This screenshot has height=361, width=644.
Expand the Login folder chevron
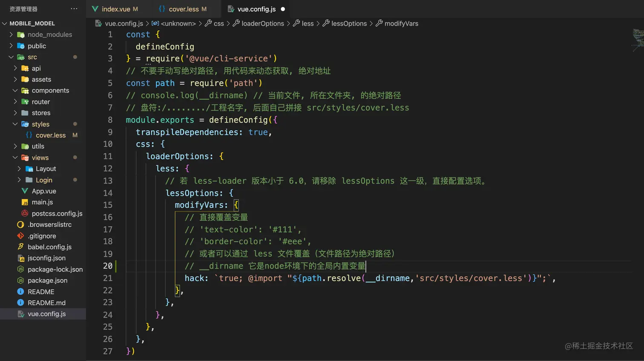pos(19,180)
